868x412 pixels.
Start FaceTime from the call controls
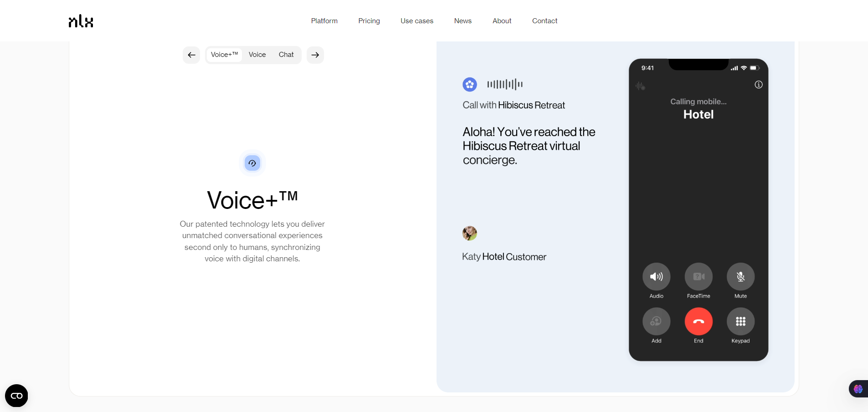(x=698, y=277)
